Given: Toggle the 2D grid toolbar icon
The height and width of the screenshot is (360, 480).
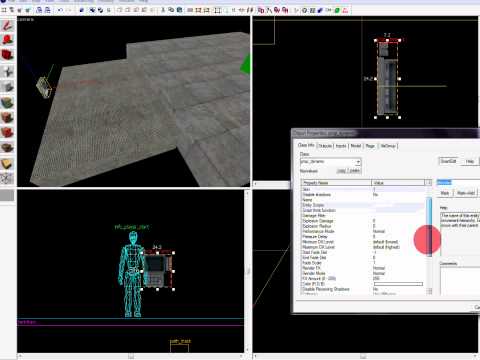Looking at the screenshot, I should click(x=4, y=10).
